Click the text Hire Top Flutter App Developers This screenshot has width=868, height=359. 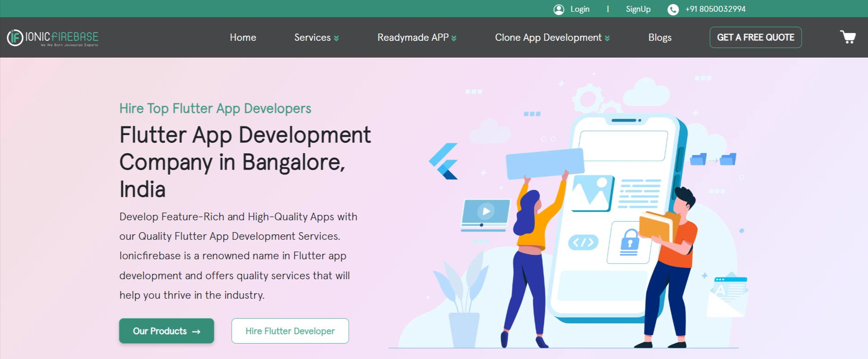[215, 108]
